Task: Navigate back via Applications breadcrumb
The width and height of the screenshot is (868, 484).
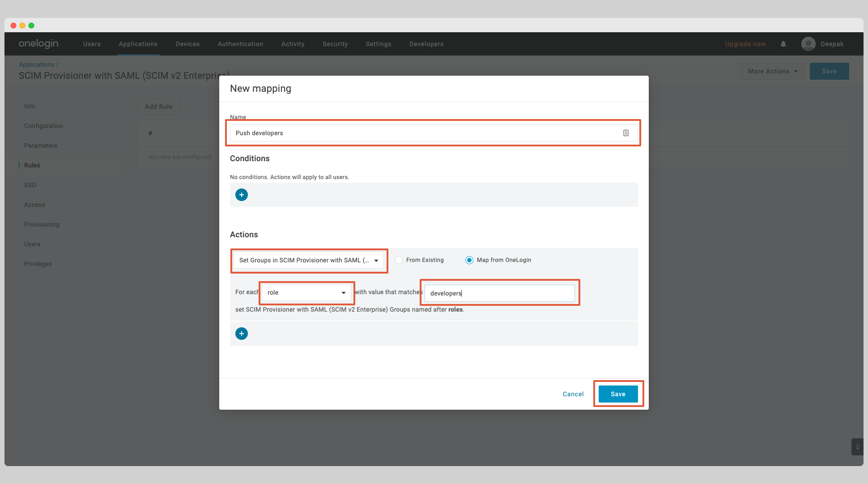Action: pos(36,64)
